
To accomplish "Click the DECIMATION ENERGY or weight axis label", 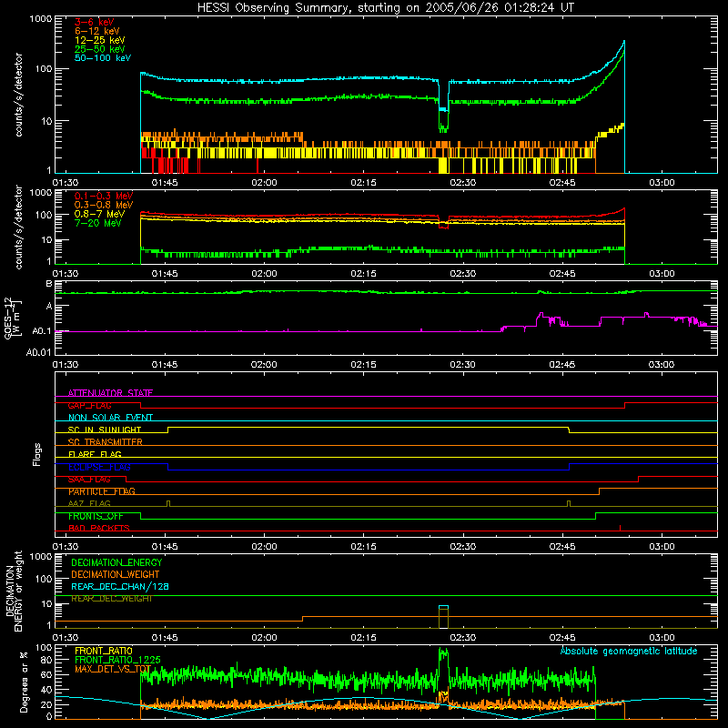I will 14,591.
